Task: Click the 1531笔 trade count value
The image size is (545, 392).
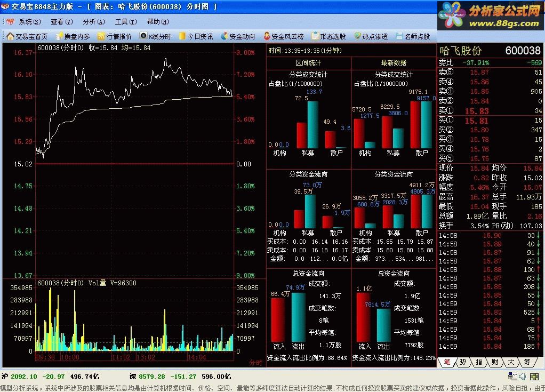Action: [x=414, y=320]
